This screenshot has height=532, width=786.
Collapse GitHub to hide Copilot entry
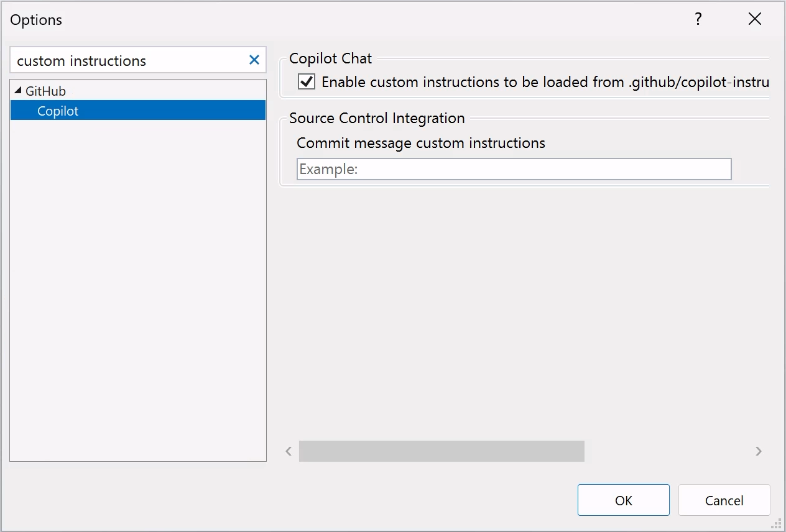[x=18, y=91]
